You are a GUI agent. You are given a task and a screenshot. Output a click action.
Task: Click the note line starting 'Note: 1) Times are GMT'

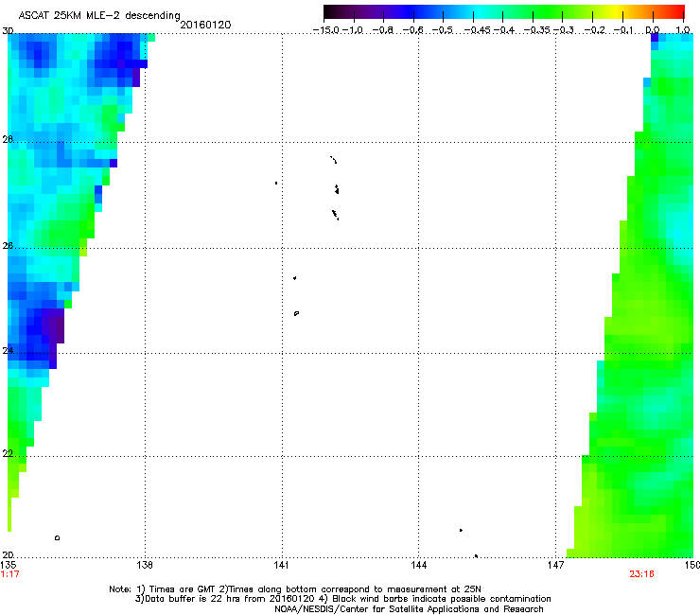pyautogui.click(x=295, y=589)
